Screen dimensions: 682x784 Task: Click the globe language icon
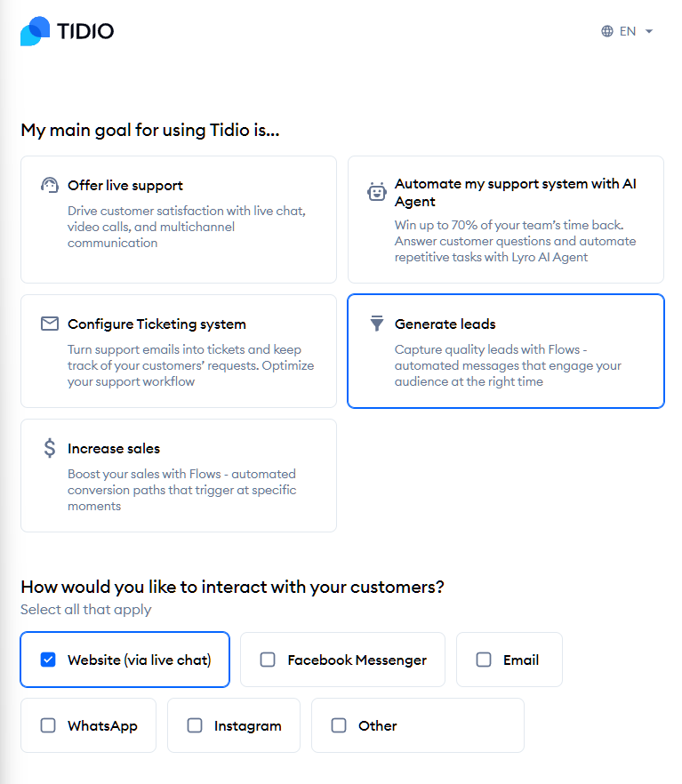[x=607, y=30]
